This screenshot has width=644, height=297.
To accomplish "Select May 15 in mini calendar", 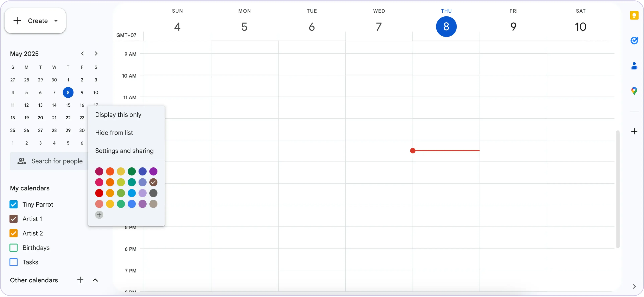I will [68, 105].
